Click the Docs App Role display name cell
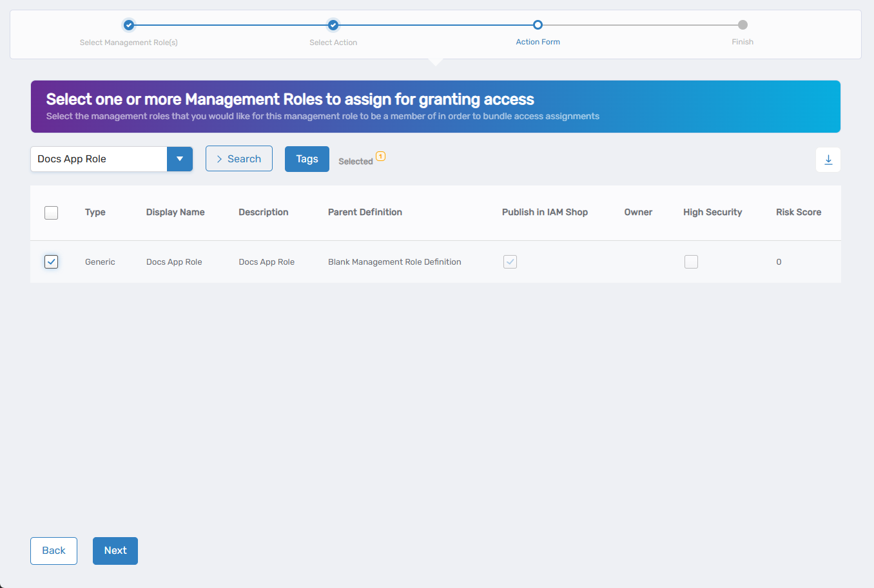 point(174,261)
